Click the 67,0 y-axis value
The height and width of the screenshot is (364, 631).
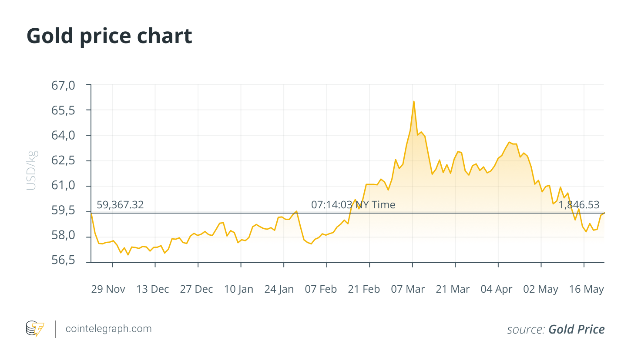point(64,85)
